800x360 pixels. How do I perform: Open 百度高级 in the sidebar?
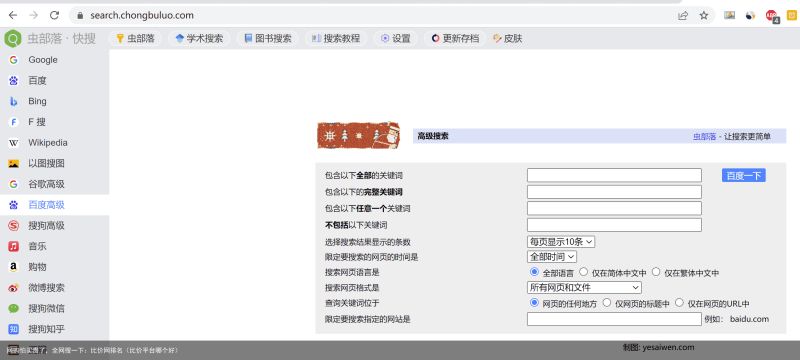click(x=55, y=205)
